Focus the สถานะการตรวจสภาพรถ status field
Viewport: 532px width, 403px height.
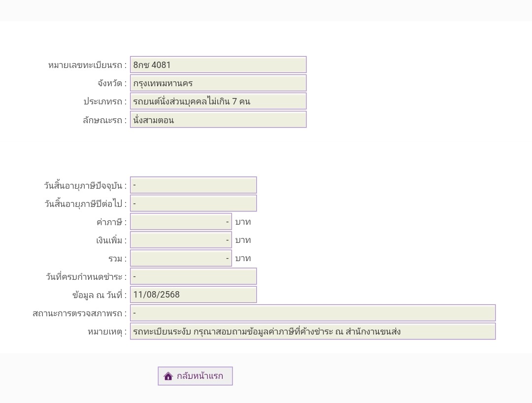coord(312,313)
